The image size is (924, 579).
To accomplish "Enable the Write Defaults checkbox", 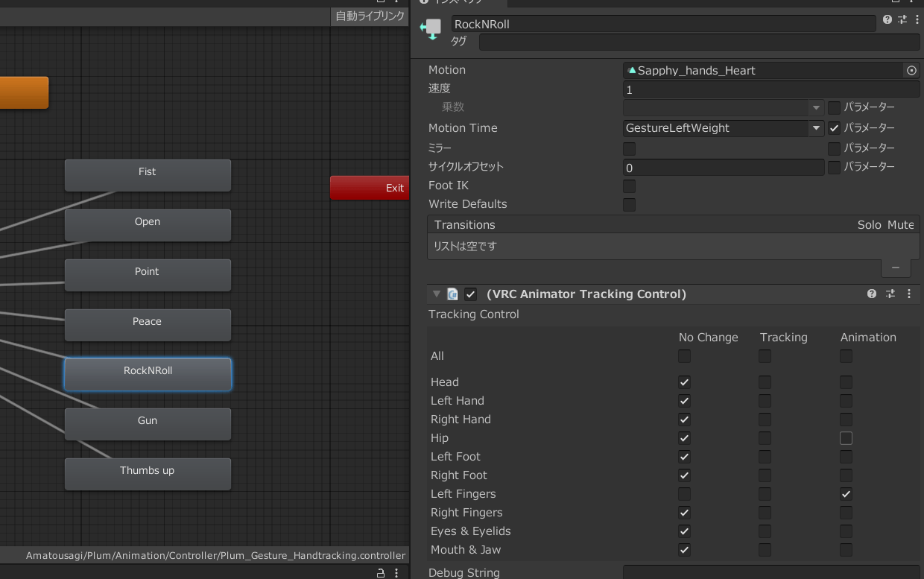I will tap(629, 204).
